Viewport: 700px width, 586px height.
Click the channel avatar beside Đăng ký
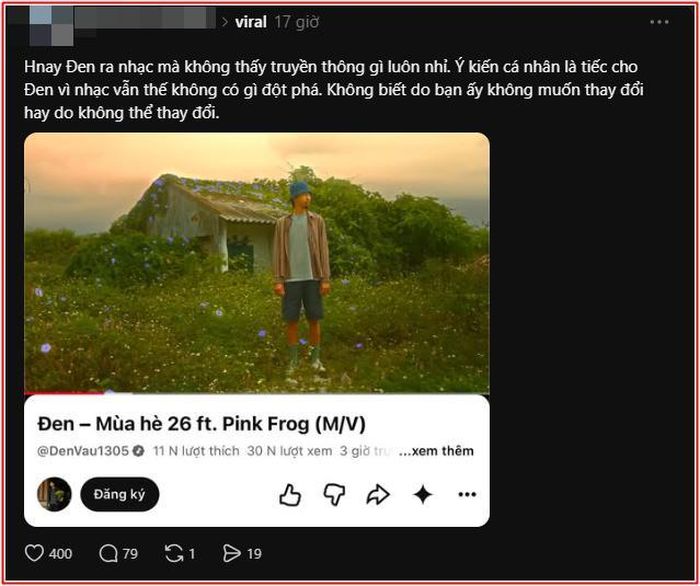pyautogui.click(x=54, y=494)
